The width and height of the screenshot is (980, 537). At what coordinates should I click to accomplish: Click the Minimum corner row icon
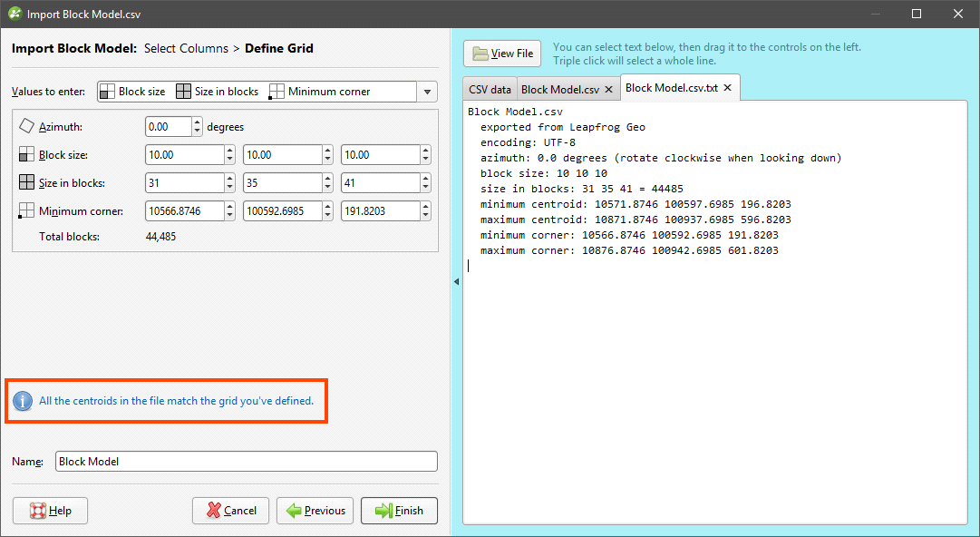[26, 210]
